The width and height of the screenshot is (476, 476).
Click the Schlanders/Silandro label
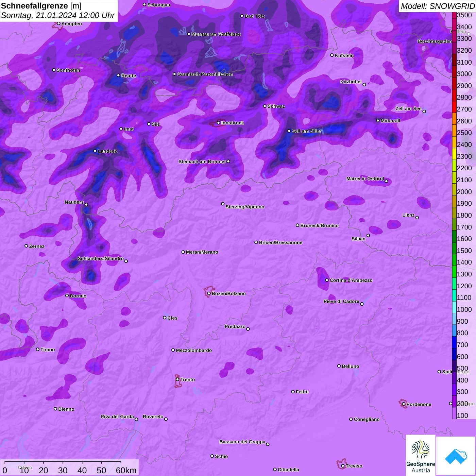(101, 258)
